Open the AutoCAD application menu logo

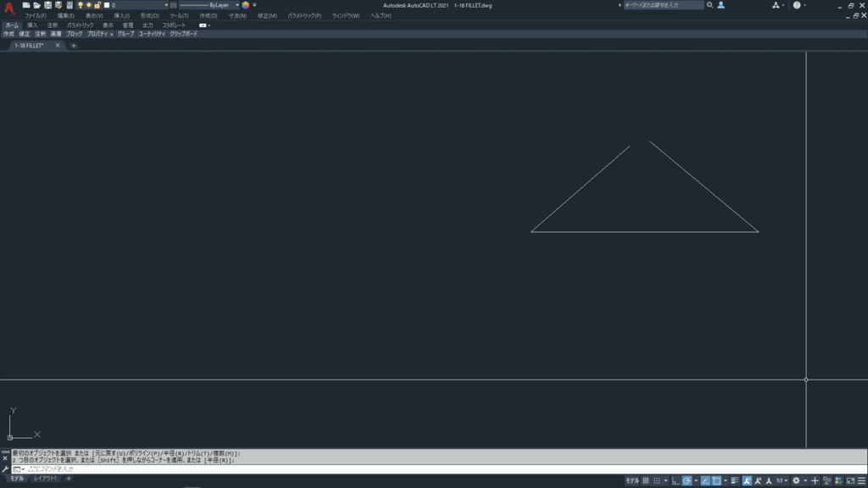(x=8, y=7)
